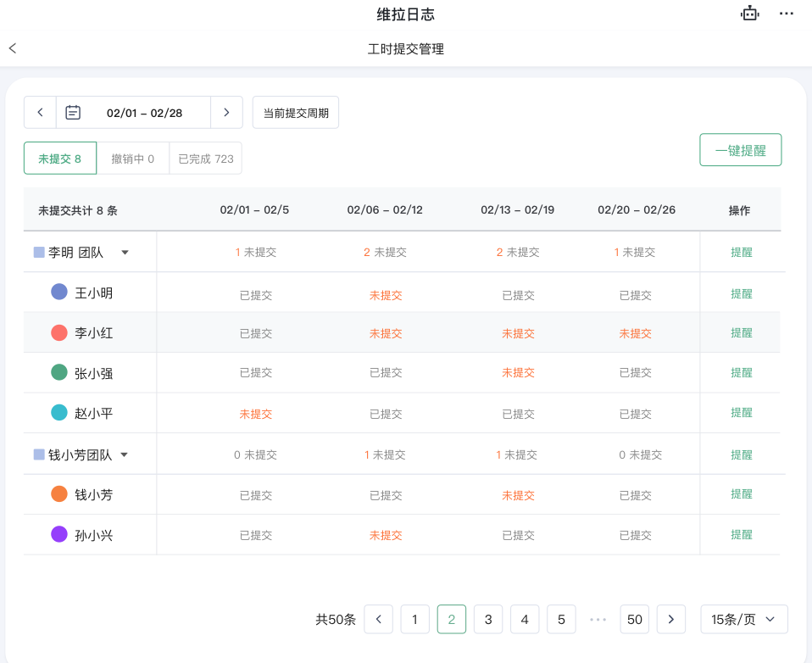Open the 15条/页 page size dropdown
Image resolution: width=812 pixels, height=663 pixels.
743,619
